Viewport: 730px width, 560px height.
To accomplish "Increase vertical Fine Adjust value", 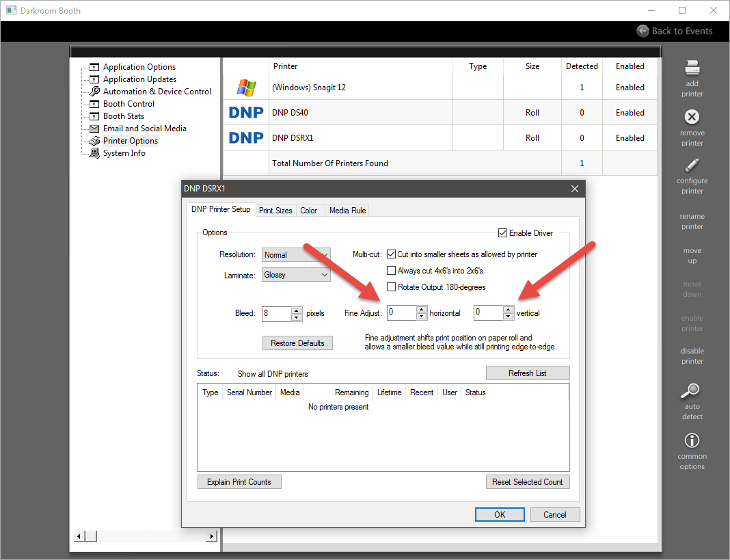I will (x=509, y=309).
